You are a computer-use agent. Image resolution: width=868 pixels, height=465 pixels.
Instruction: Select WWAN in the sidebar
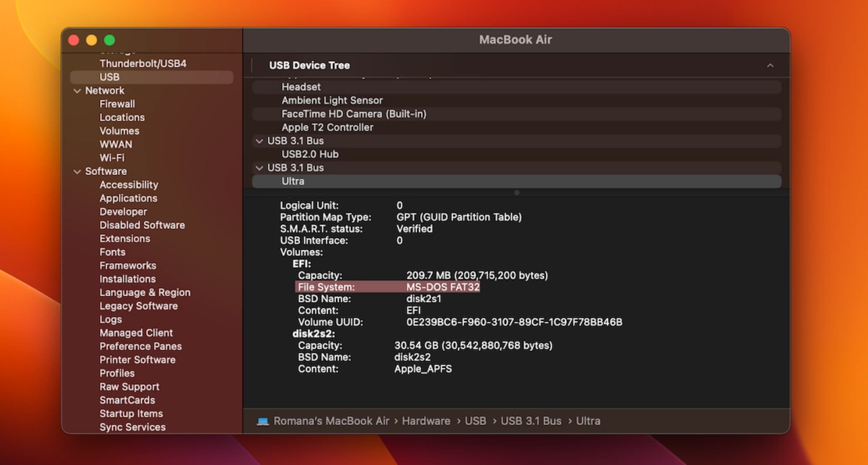(x=116, y=144)
